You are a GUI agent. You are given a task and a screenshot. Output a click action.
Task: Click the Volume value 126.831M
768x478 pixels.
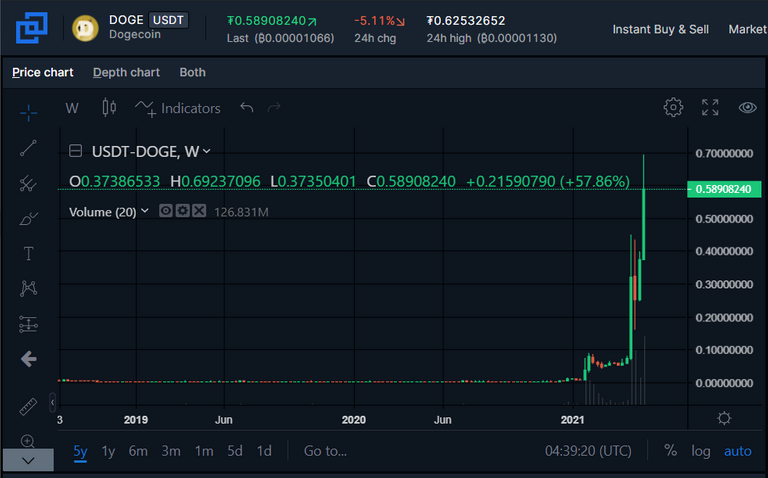tap(241, 212)
